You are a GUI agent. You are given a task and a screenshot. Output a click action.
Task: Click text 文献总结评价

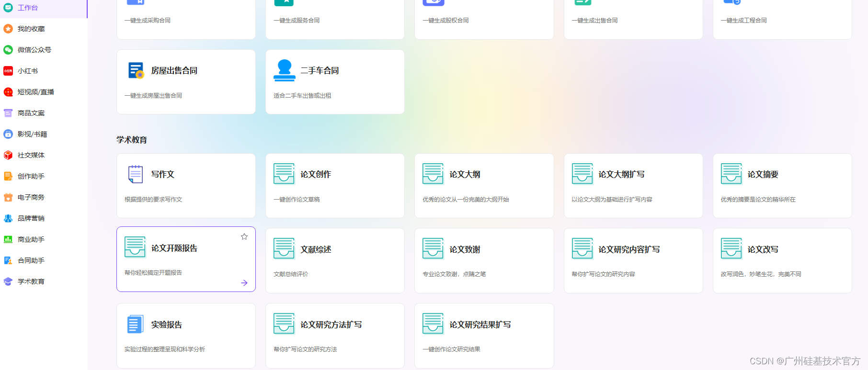pos(291,274)
